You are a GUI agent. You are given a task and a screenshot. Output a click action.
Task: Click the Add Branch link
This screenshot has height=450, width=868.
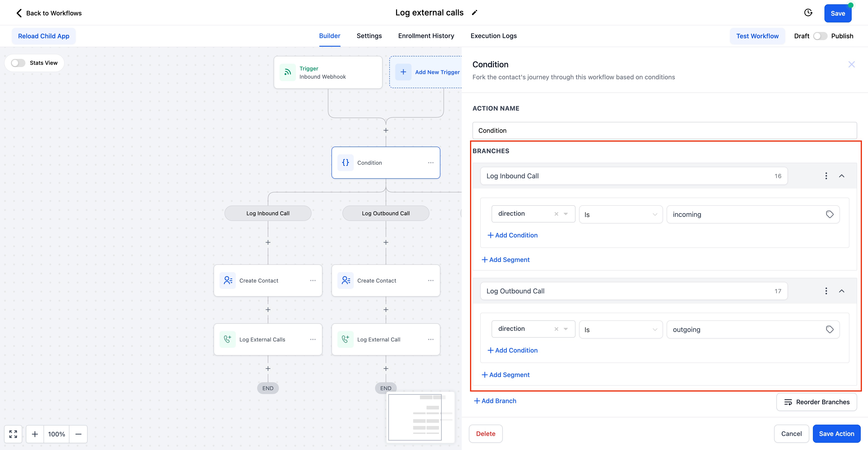point(495,401)
